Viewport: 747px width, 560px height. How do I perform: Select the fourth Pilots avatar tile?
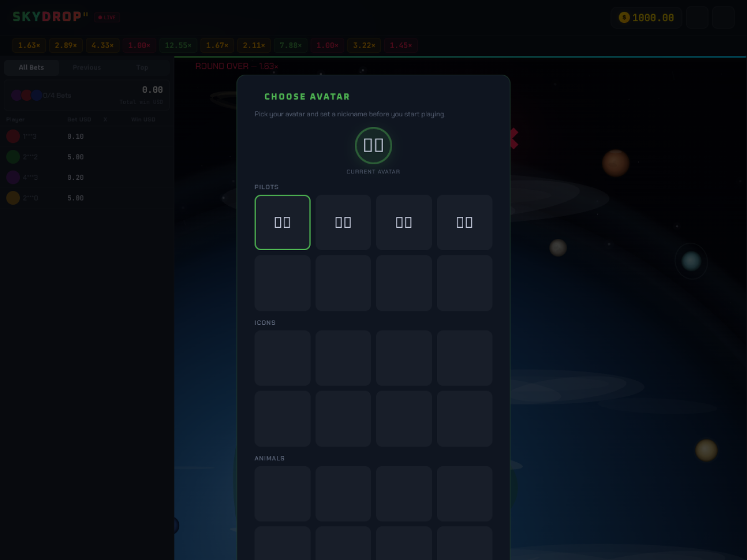(464, 222)
